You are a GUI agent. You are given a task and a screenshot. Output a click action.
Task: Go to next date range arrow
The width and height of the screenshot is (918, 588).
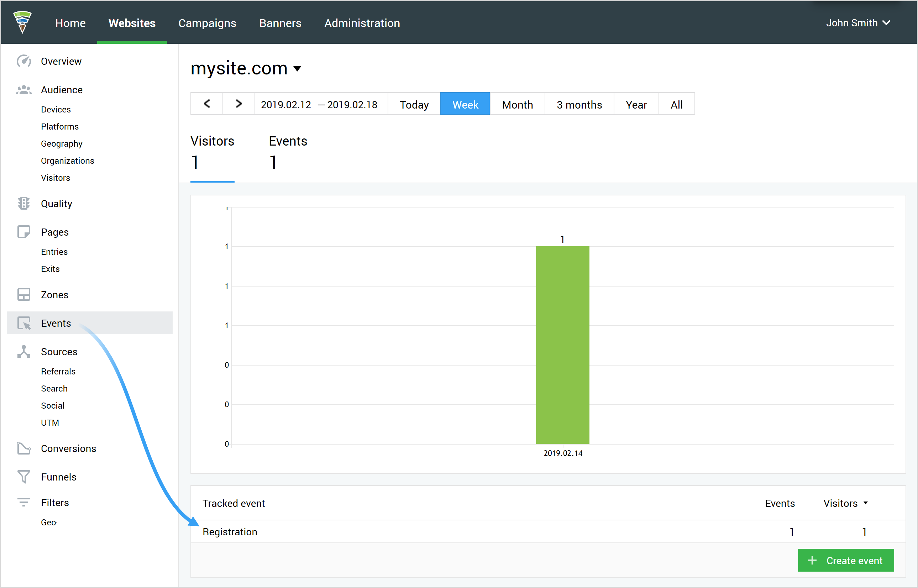[238, 104]
